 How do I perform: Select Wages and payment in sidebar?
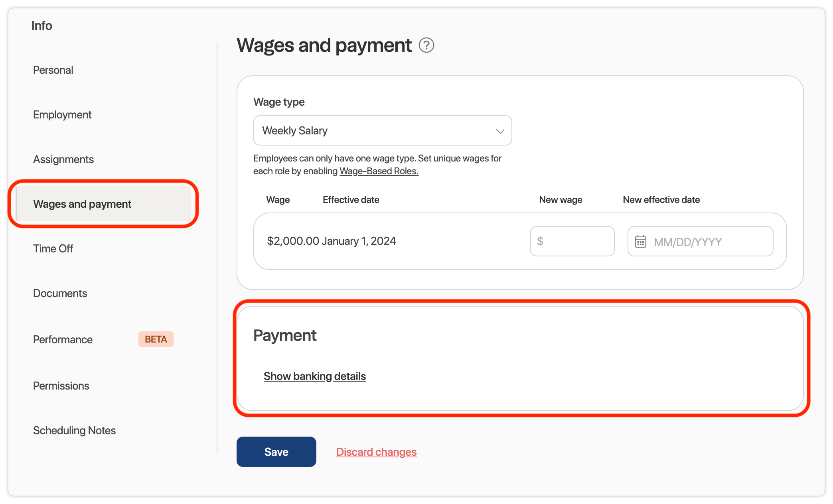point(82,204)
